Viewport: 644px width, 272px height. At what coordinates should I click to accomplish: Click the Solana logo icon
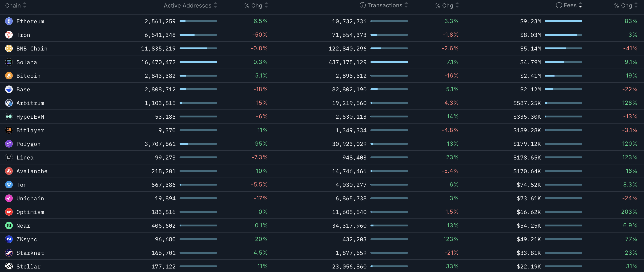click(x=9, y=62)
